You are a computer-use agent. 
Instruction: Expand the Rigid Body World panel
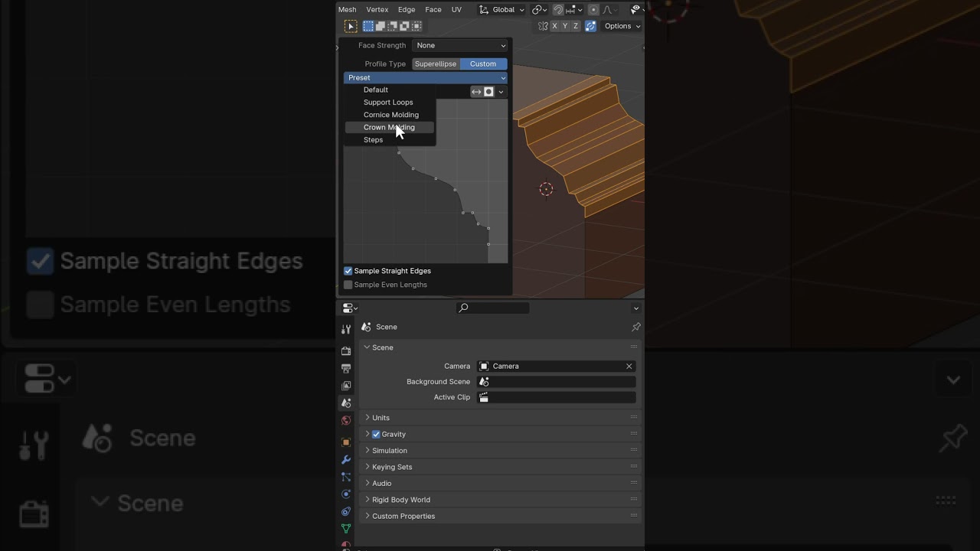400,500
